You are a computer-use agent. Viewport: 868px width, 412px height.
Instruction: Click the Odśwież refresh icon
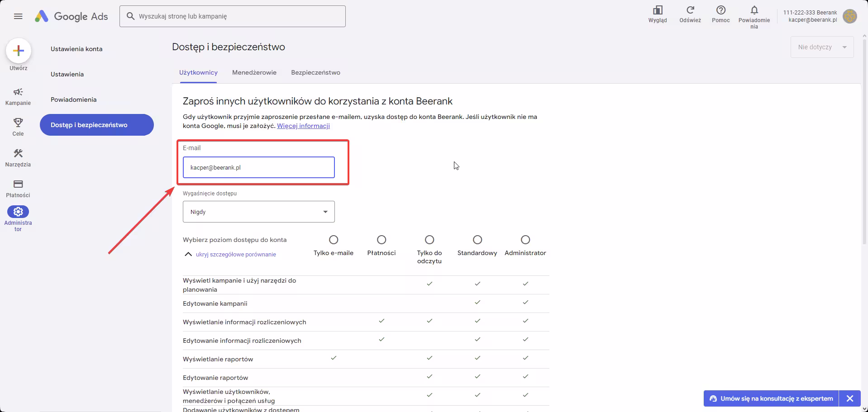click(x=690, y=10)
